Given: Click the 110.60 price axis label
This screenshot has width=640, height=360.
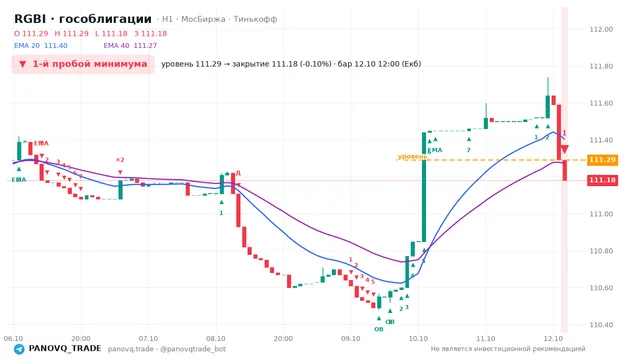Looking at the screenshot, I should tap(601, 288).
